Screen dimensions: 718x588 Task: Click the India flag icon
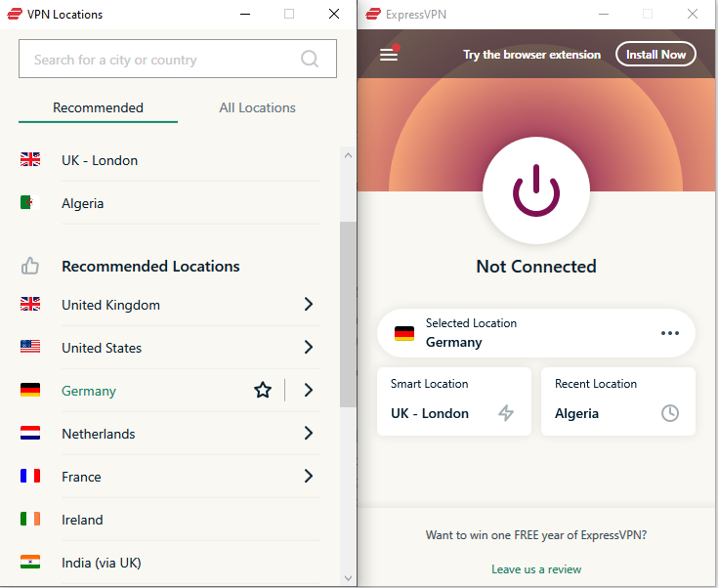point(30,562)
